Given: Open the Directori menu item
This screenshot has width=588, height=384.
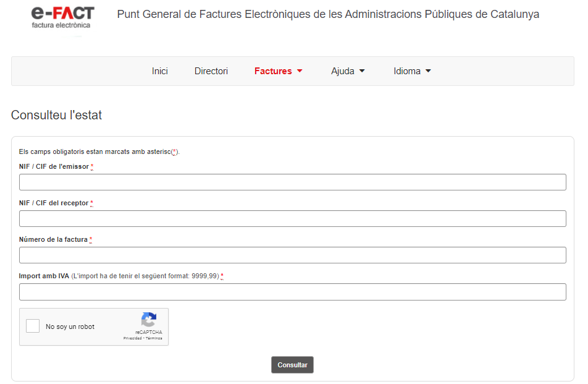Looking at the screenshot, I should [x=211, y=71].
